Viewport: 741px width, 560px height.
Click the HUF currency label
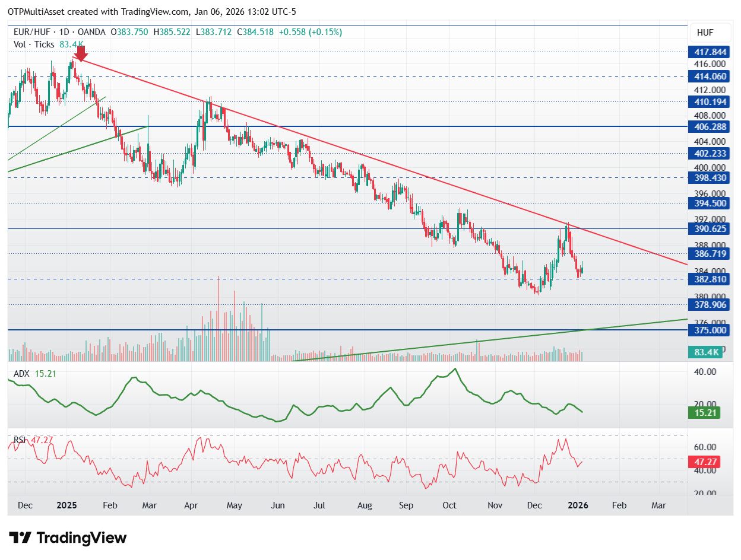click(x=705, y=33)
